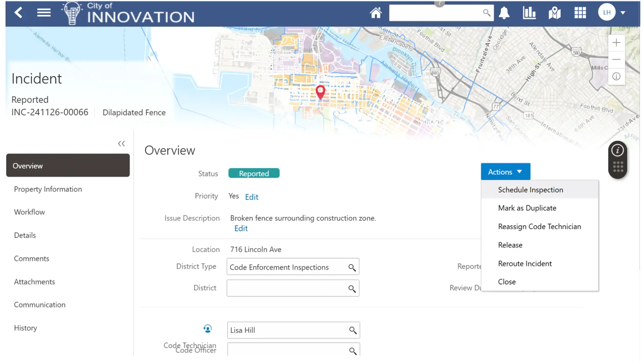The width and height of the screenshot is (644, 362).
Task: Open the hamburger navigation menu
Action: (x=44, y=13)
